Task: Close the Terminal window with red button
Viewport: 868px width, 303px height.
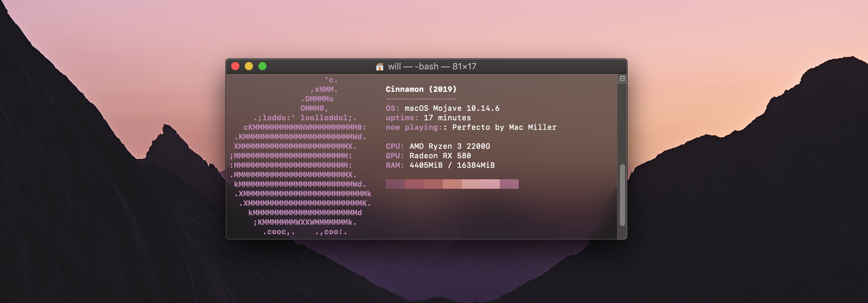Action: tap(235, 66)
